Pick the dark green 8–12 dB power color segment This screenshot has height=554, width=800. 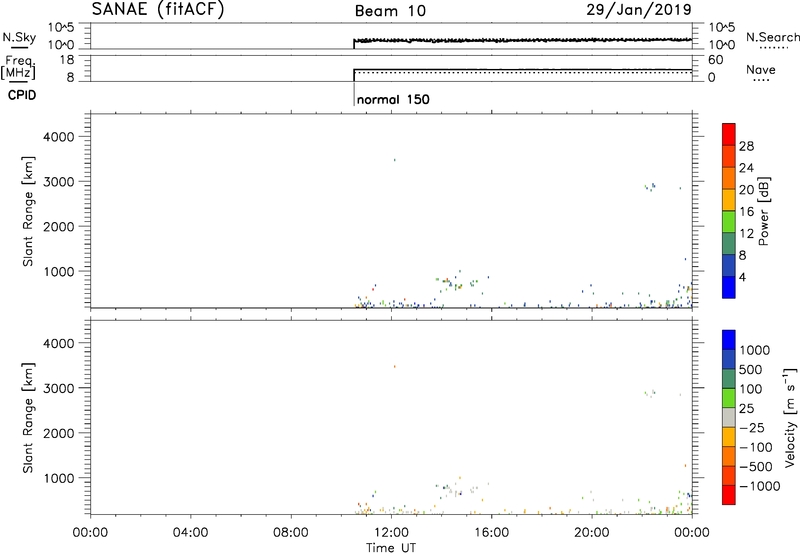[729, 243]
